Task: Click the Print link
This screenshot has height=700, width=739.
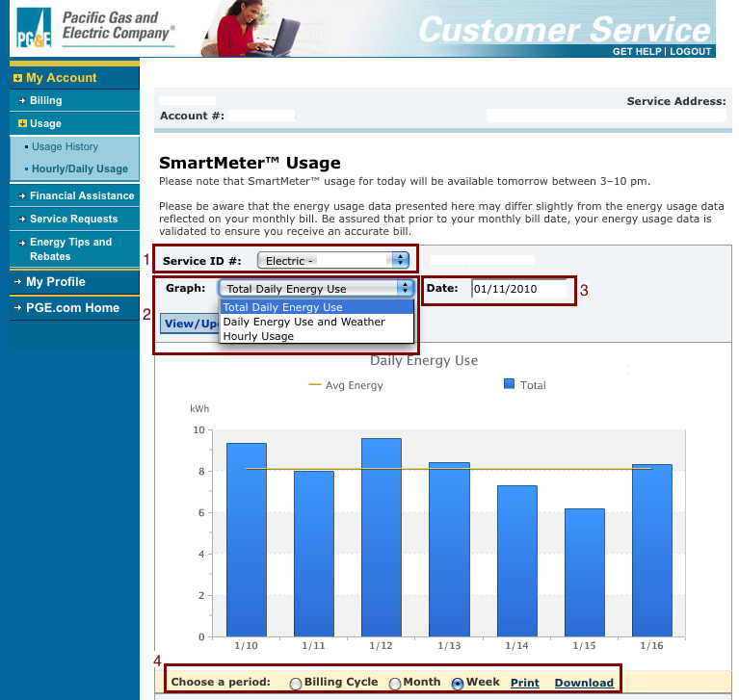Action: click(525, 683)
